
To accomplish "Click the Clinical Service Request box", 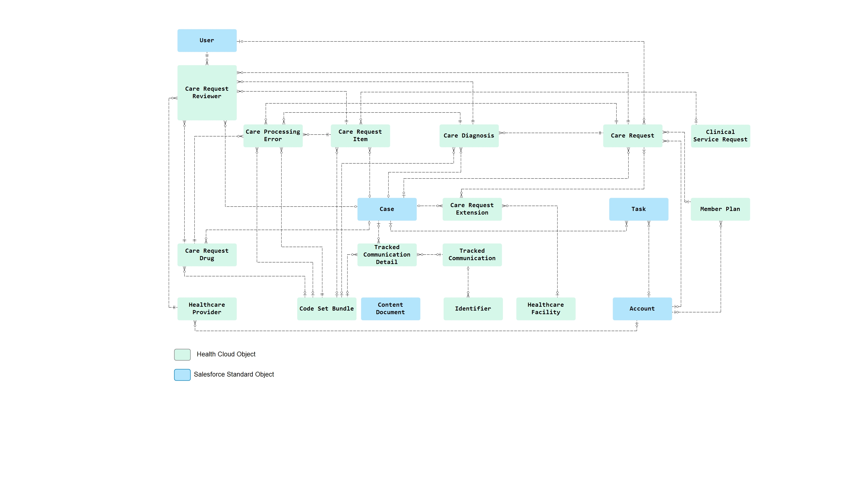I will [x=720, y=136].
